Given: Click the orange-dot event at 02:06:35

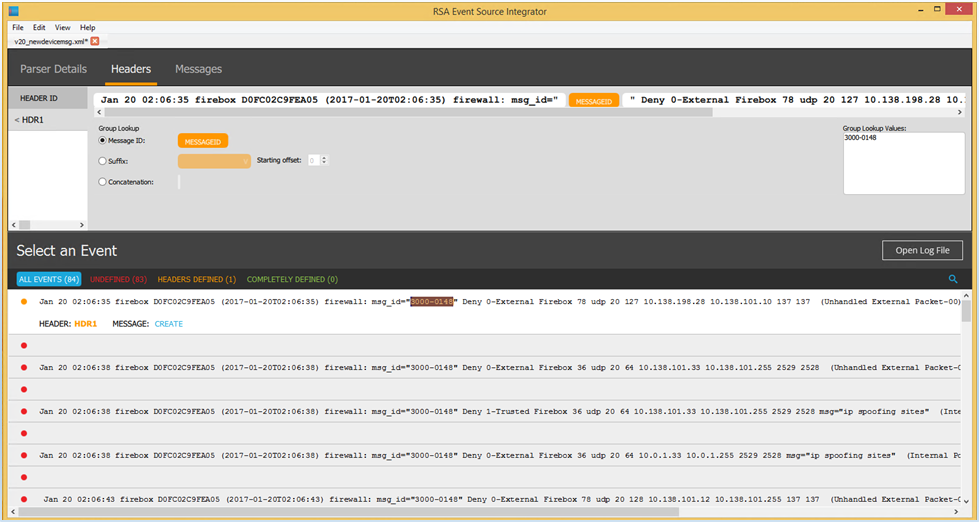Looking at the screenshot, I should [486, 302].
